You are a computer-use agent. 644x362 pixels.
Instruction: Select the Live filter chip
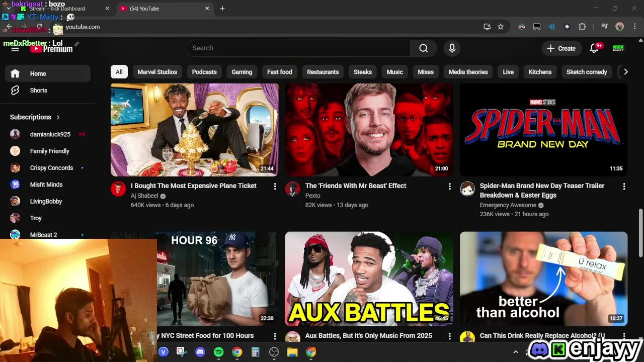508,72
